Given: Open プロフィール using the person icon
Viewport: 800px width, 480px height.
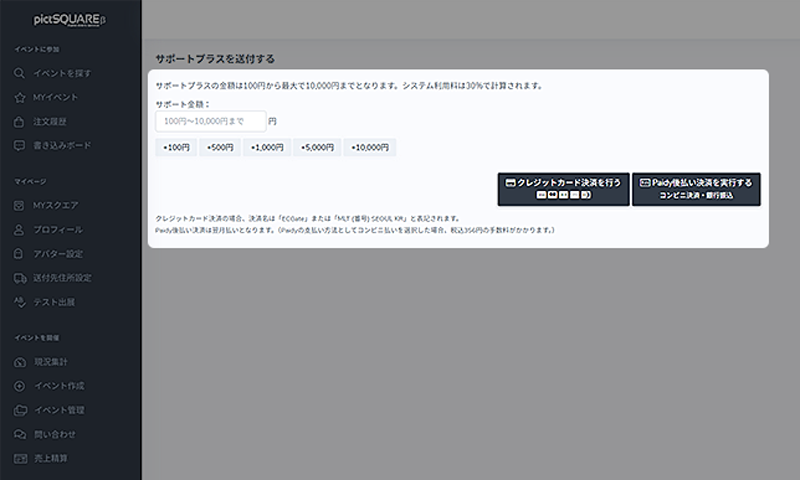Looking at the screenshot, I should tap(20, 229).
